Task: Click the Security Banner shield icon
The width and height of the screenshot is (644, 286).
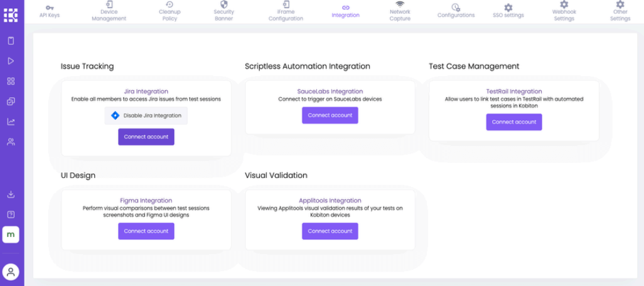Action: 224,4
